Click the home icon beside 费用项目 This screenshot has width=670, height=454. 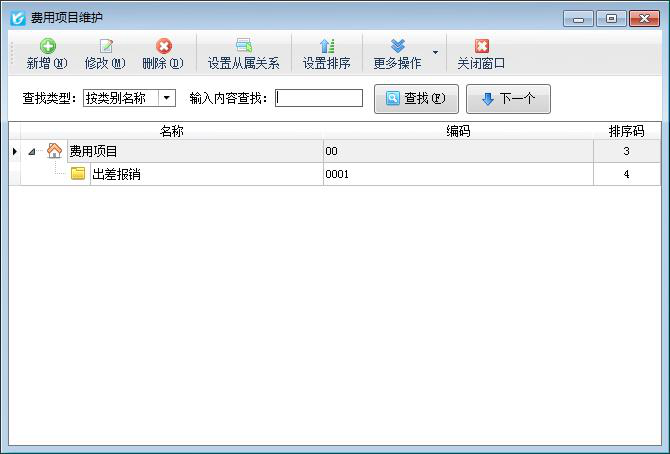pos(54,151)
